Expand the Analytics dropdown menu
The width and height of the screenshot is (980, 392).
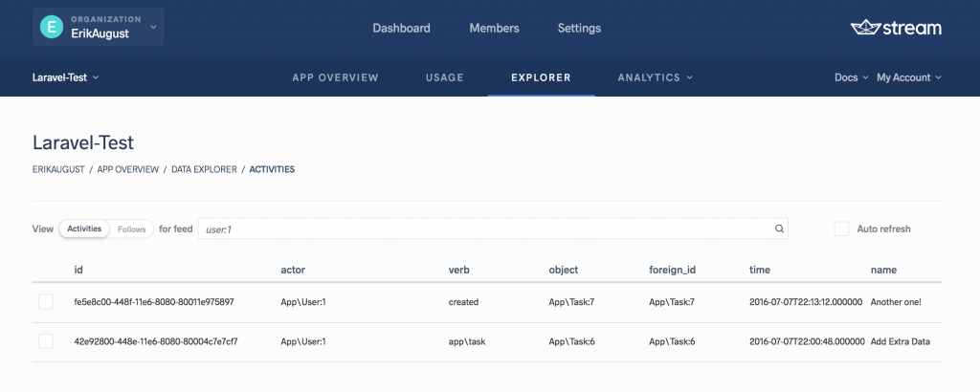point(655,77)
